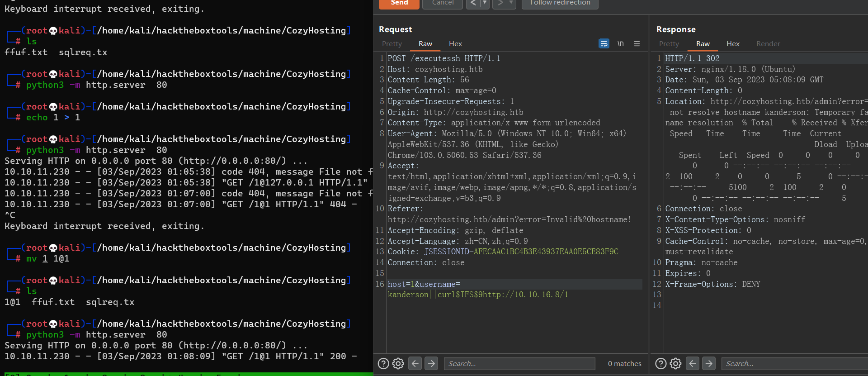Open the Request editor hamburger menu
Screen dimensions: 868x376
637,43
